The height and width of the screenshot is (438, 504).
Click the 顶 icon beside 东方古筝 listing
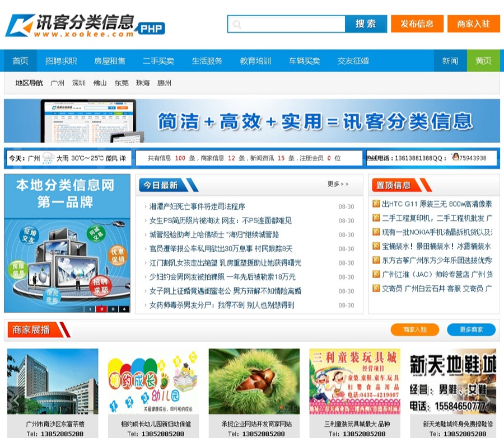point(376,260)
